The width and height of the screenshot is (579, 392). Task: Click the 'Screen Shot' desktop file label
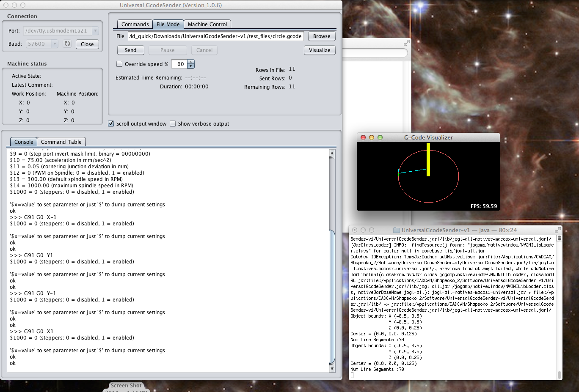tap(126, 386)
